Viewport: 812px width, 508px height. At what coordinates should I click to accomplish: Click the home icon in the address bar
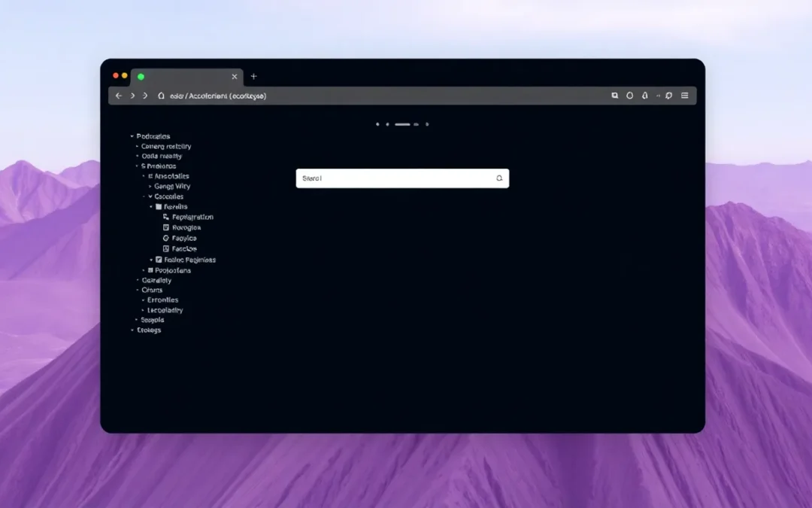coord(160,96)
